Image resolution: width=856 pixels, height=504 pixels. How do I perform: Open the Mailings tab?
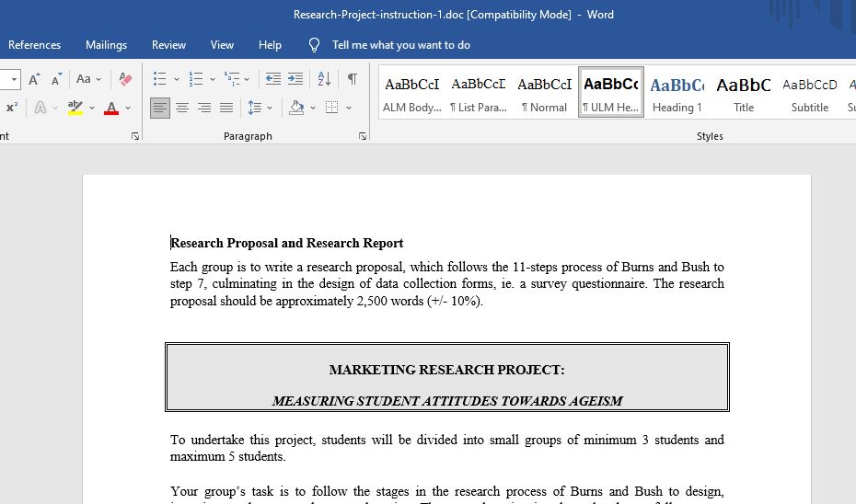click(106, 45)
